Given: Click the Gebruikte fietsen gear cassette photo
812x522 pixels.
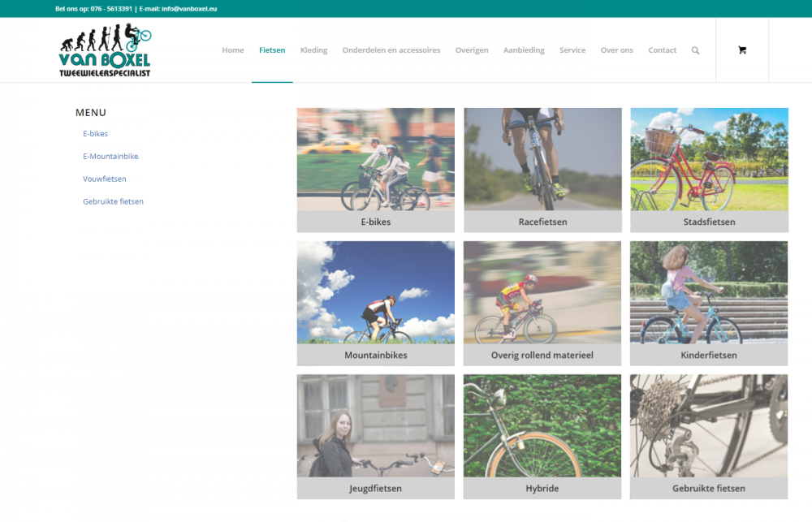Looking at the screenshot, I should coord(709,425).
